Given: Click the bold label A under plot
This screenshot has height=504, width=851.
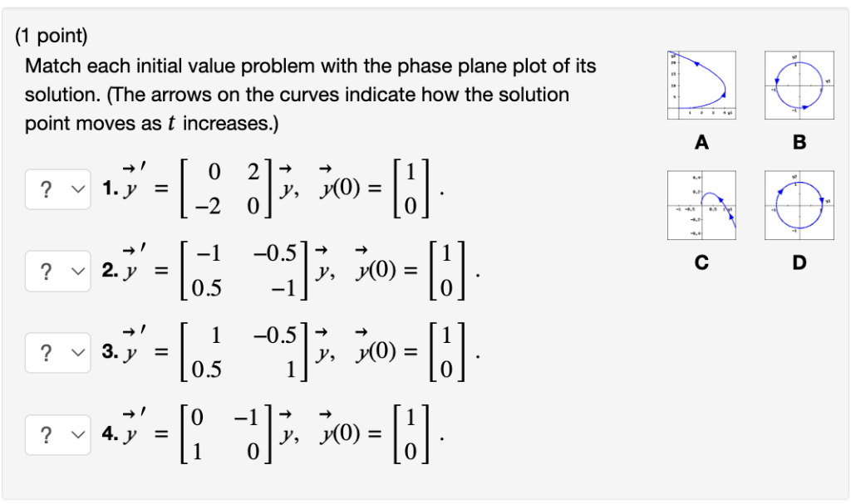Looking at the screenshot, I should click(702, 143).
